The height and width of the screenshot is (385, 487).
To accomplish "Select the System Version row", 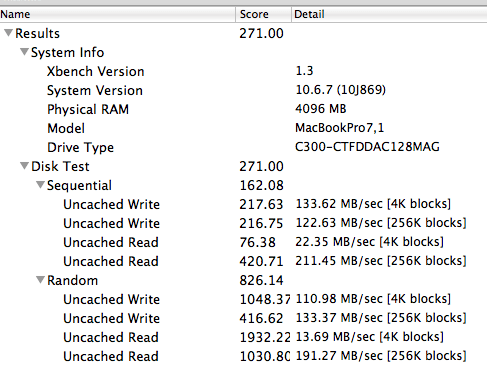I will point(243,90).
